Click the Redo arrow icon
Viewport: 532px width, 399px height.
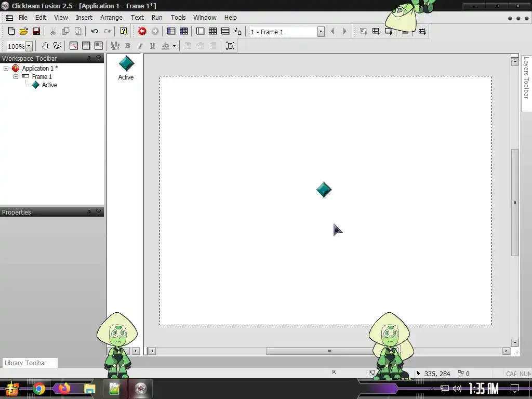click(107, 31)
